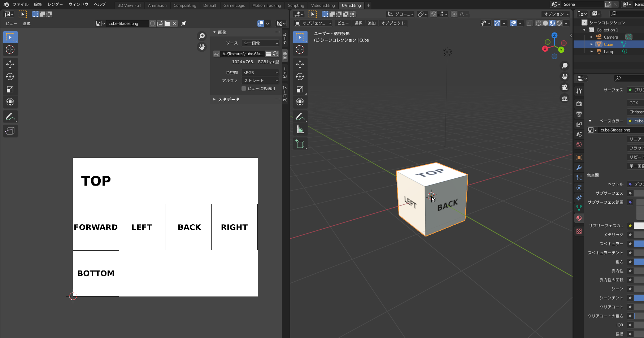Click the pan hand icon in the 3D viewport
The width and height of the screenshot is (644, 338).
565,77
